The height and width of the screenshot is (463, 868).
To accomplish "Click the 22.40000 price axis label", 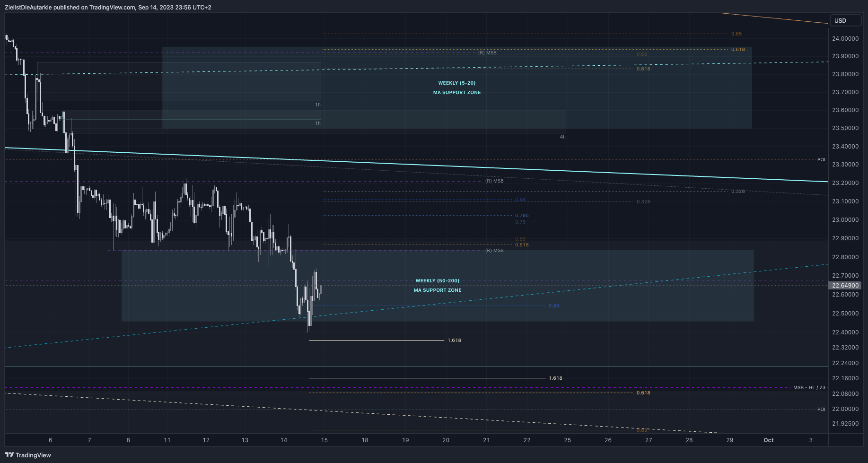I will tap(845, 332).
